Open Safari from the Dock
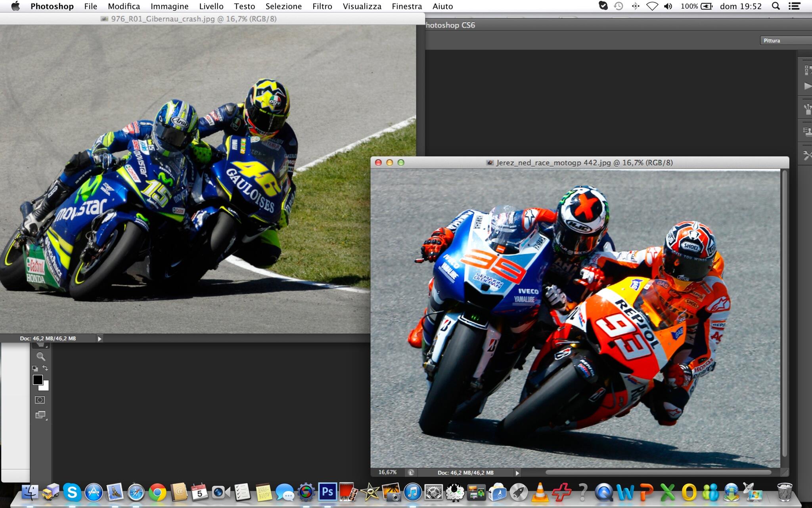The width and height of the screenshot is (812, 508). tap(136, 492)
